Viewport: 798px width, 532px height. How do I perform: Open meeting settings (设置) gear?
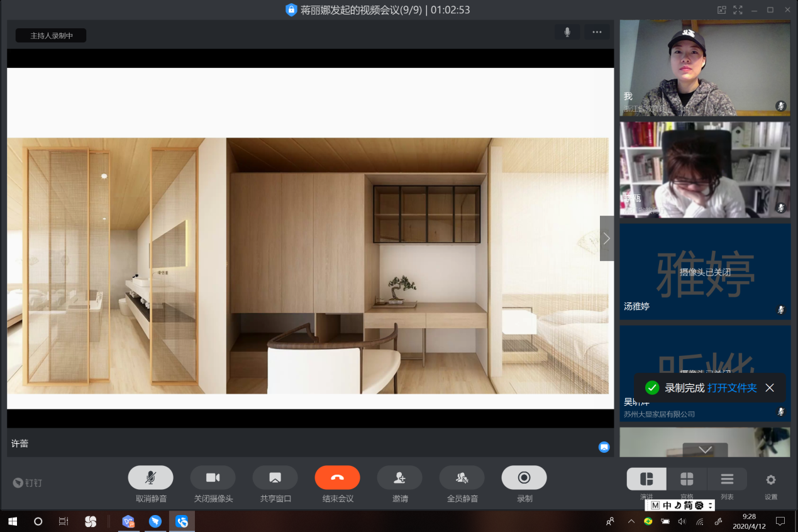coord(770,480)
